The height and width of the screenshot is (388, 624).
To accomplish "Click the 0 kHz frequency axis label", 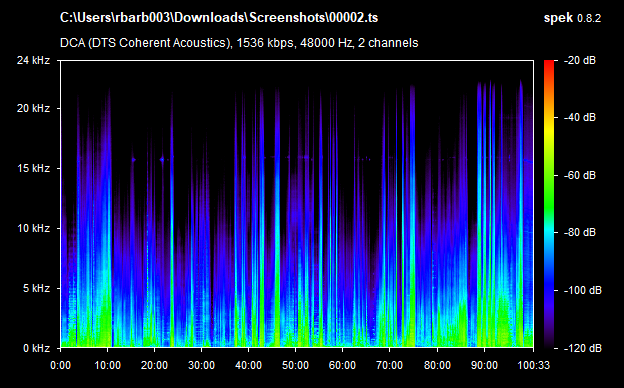I will tap(36, 348).
